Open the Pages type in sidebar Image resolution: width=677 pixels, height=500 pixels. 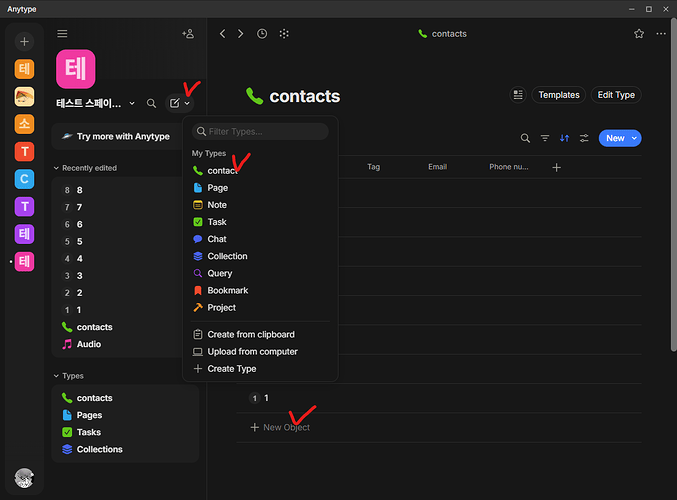coord(125,415)
